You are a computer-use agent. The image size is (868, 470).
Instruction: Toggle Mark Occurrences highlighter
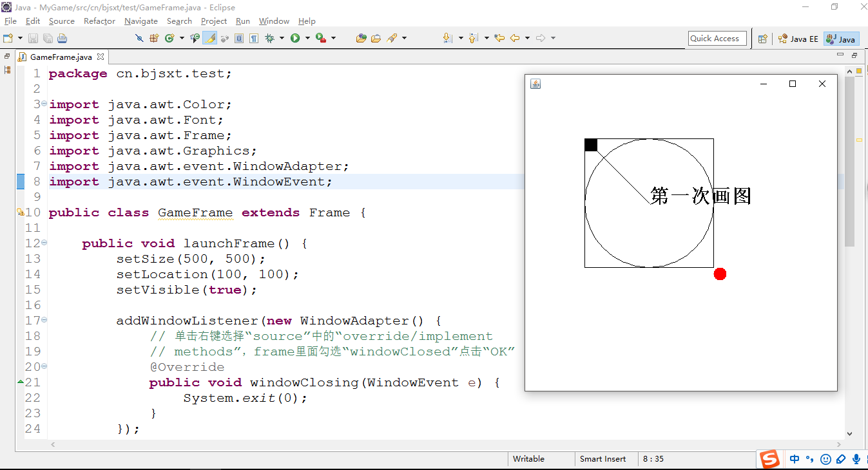point(209,38)
